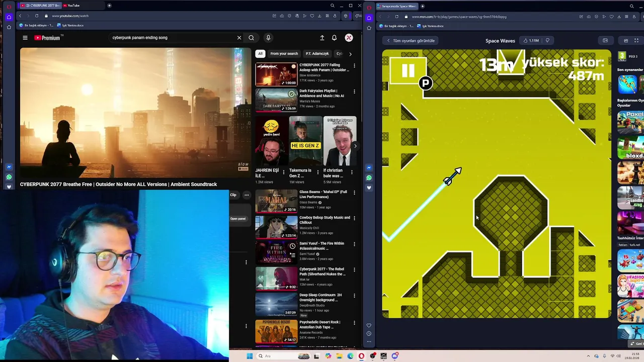The height and width of the screenshot is (362, 644).
Task: Open Opera from the Windows taskbar
Action: pyautogui.click(x=361, y=356)
